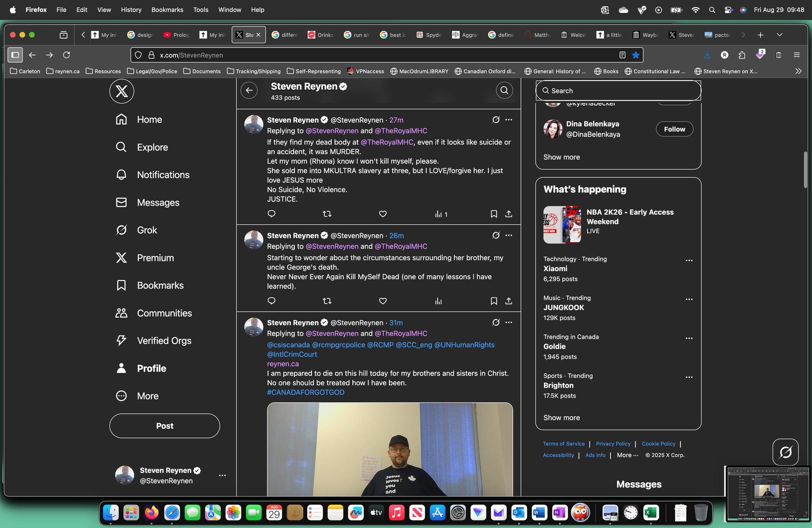Reply to the 27m post
The height and width of the screenshot is (528, 812).
272,214
